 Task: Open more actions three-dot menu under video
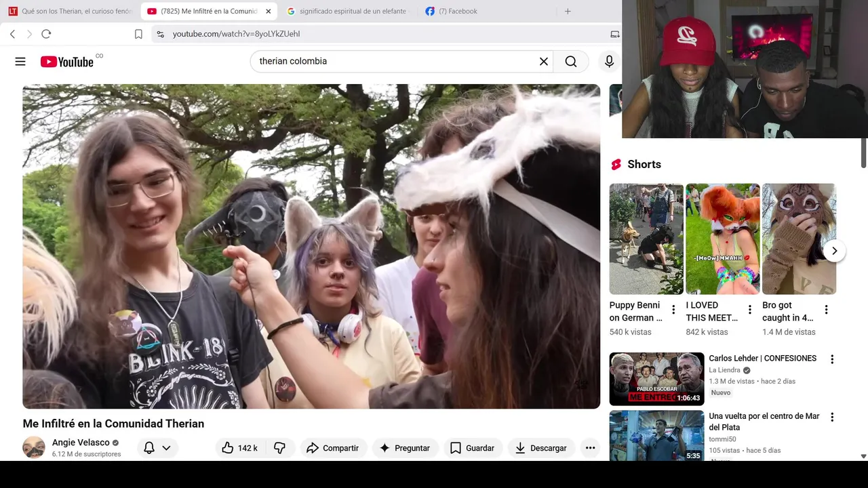click(x=590, y=448)
